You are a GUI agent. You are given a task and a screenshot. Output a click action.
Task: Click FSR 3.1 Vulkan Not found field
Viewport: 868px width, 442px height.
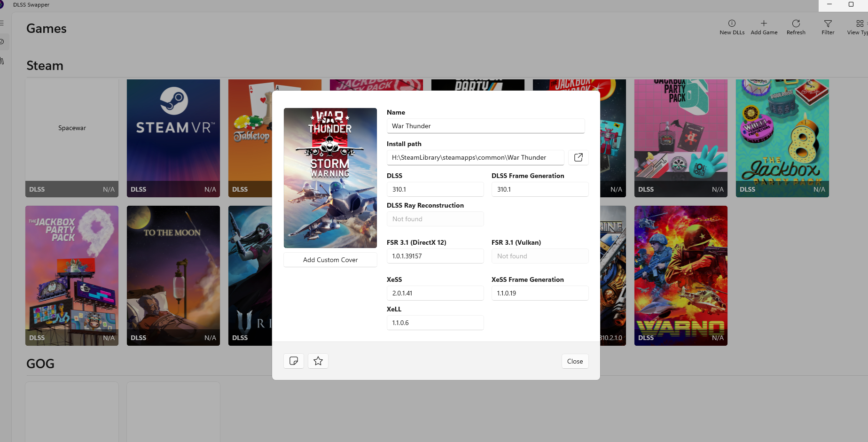click(x=540, y=256)
